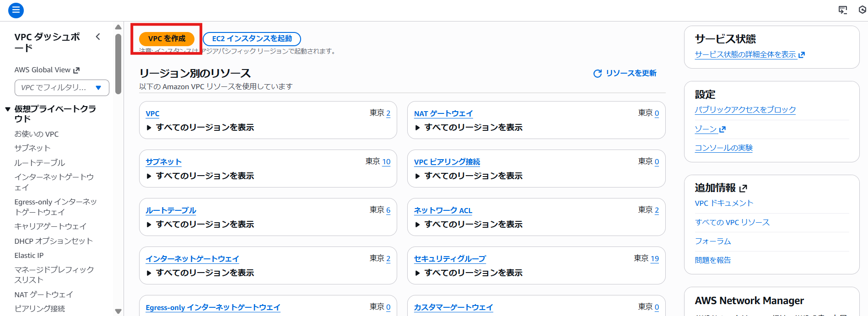Select マネージドプレフィックスリスト in the sidebar

(x=54, y=275)
